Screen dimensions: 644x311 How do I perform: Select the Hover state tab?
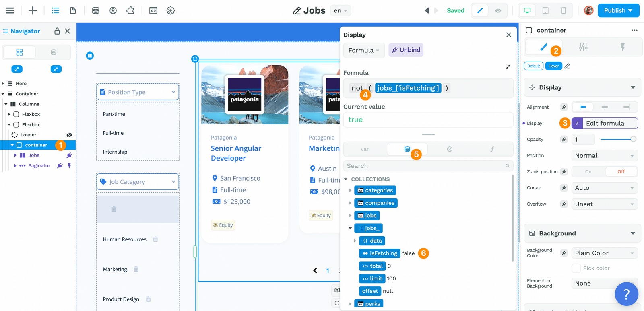click(553, 66)
